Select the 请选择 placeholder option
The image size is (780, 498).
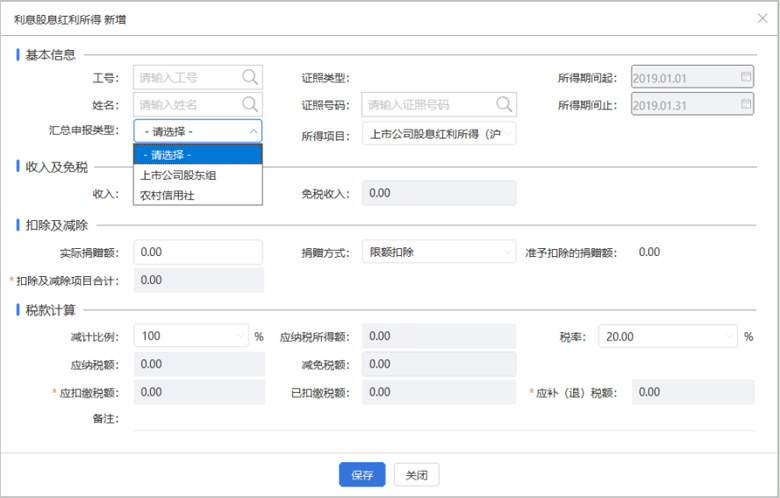pos(168,155)
